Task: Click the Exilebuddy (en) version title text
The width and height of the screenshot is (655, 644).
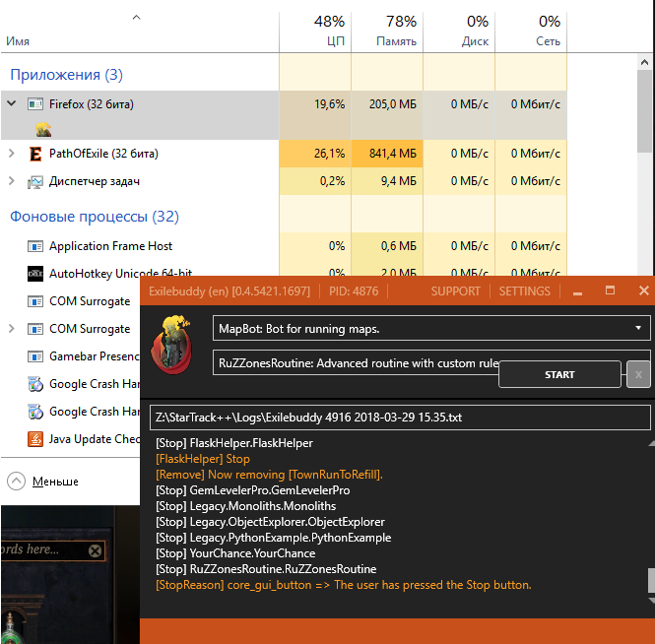Action: coord(229,291)
